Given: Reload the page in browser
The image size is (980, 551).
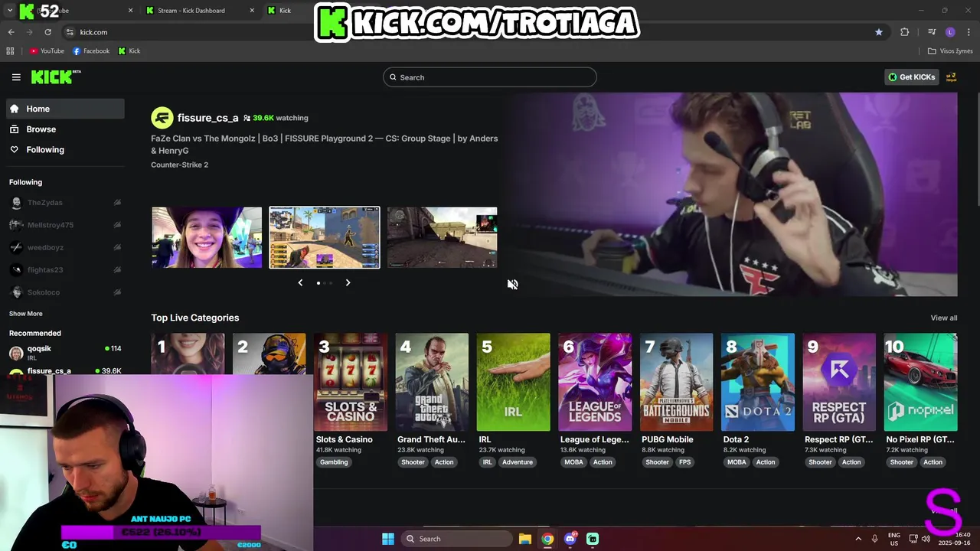Looking at the screenshot, I should pos(47,32).
